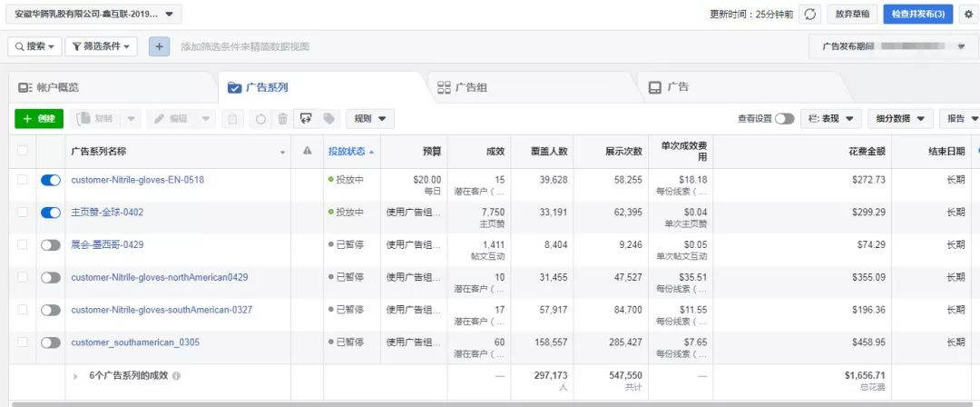
Task: Click the horizontal scrollbar at table bottom
Action: (x=494, y=404)
